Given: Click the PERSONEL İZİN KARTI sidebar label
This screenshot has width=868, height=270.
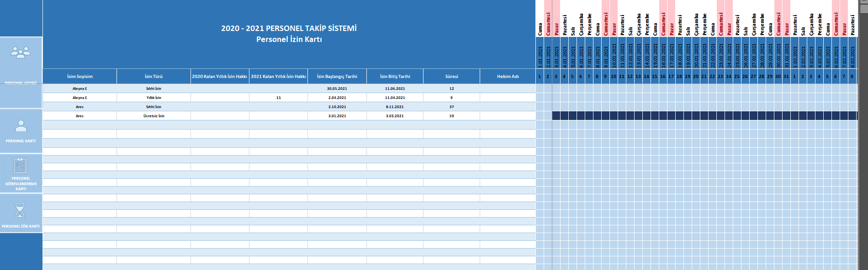Looking at the screenshot, I should (21, 226).
